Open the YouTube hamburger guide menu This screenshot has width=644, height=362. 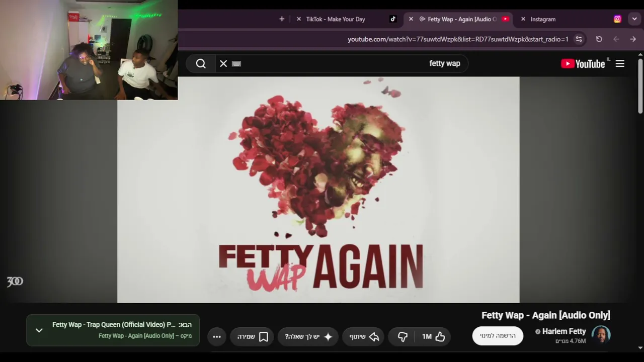(x=620, y=63)
